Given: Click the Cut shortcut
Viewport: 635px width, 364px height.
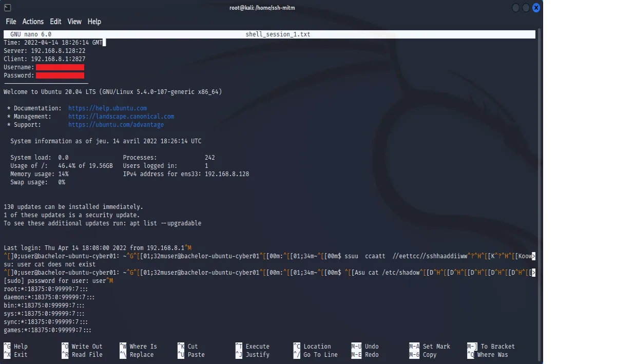Looking at the screenshot, I should [x=188, y=347].
